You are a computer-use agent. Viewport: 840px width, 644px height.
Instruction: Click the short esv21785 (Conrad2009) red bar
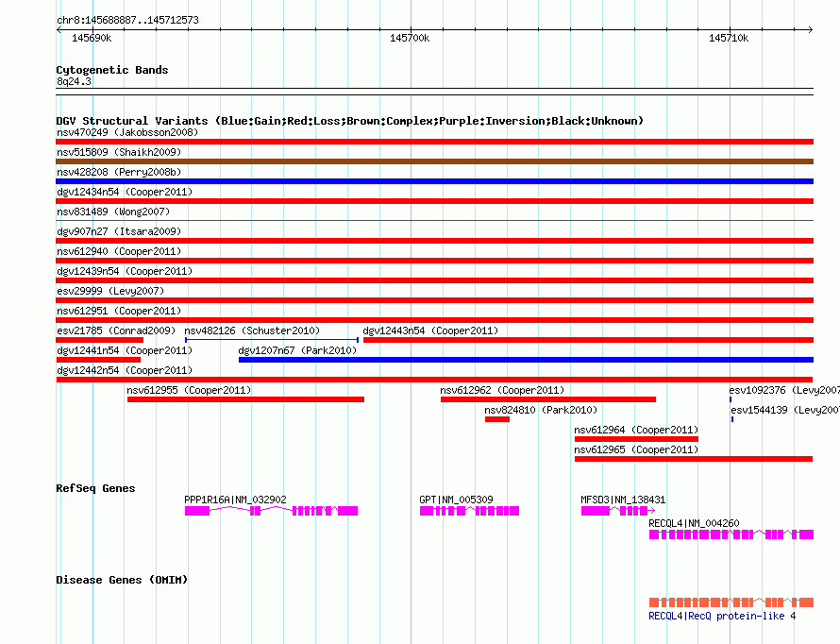[x=100, y=340]
